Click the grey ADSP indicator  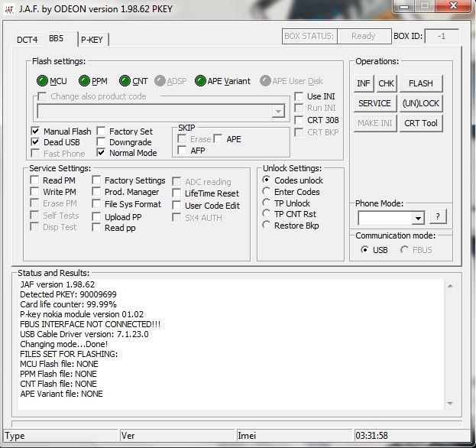pos(160,81)
